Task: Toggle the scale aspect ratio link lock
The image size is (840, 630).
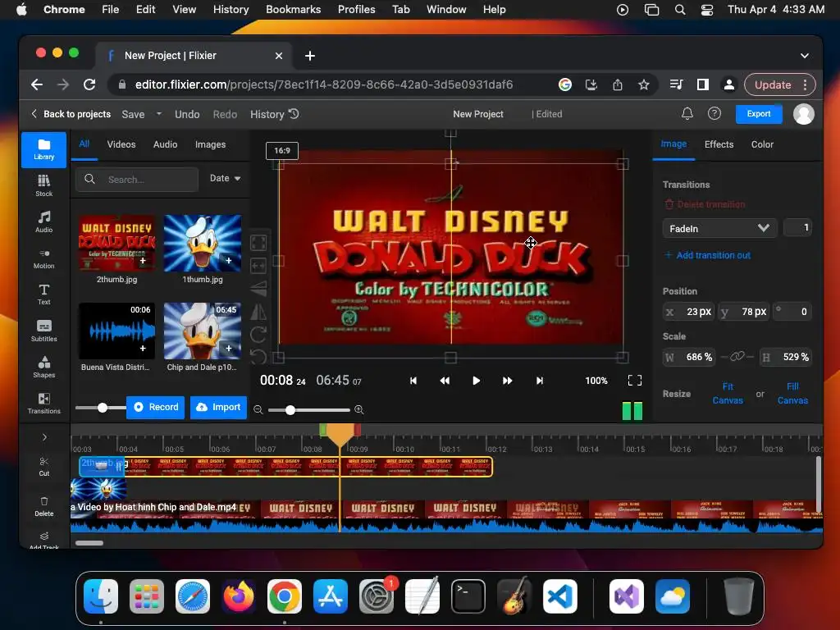Action: click(x=737, y=357)
